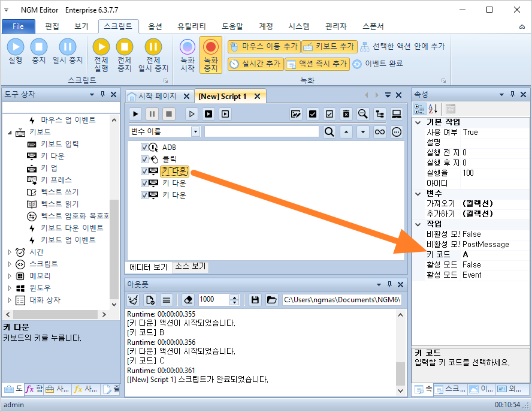Click the computer monitor icon in editor toolbar

point(396,114)
